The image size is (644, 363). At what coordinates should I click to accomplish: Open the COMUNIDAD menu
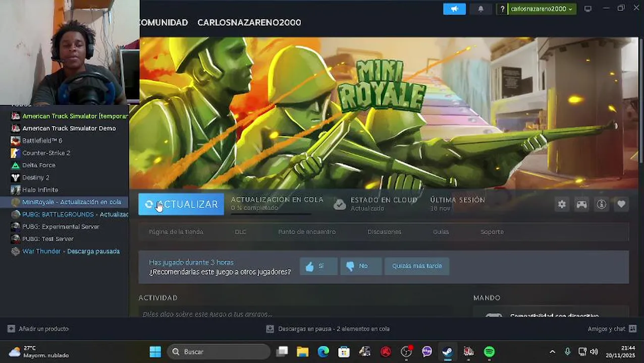click(x=164, y=23)
